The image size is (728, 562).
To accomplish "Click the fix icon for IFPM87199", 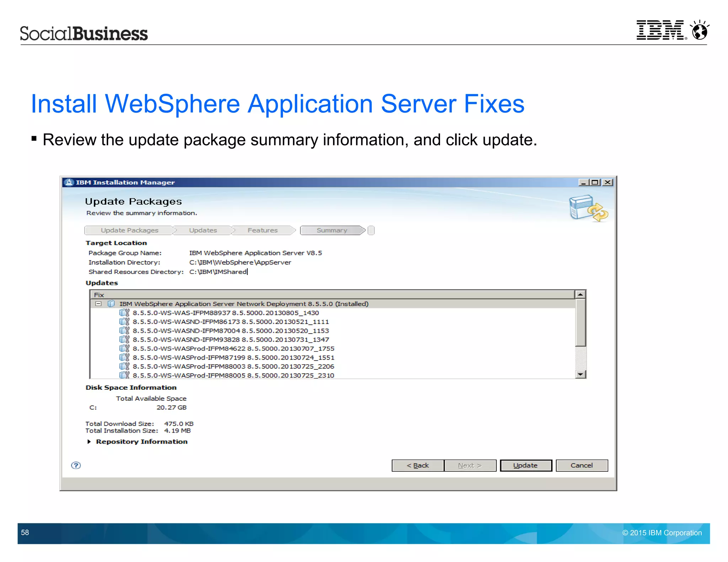I will [124, 357].
